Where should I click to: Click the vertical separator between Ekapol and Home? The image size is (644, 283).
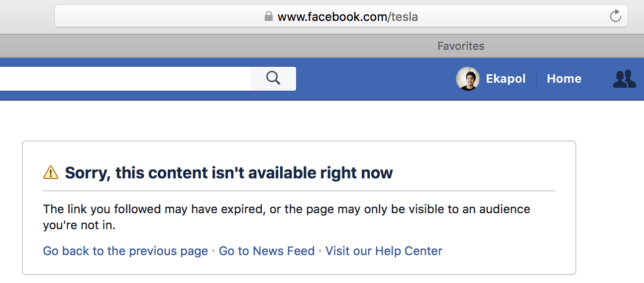pyautogui.click(x=537, y=79)
